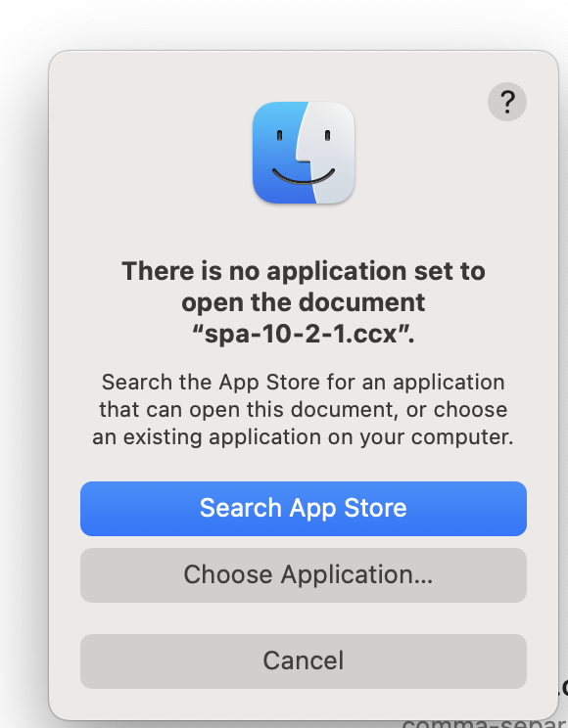Image resolution: width=568 pixels, height=728 pixels.
Task: Cancel the no application dialog
Action: click(304, 661)
